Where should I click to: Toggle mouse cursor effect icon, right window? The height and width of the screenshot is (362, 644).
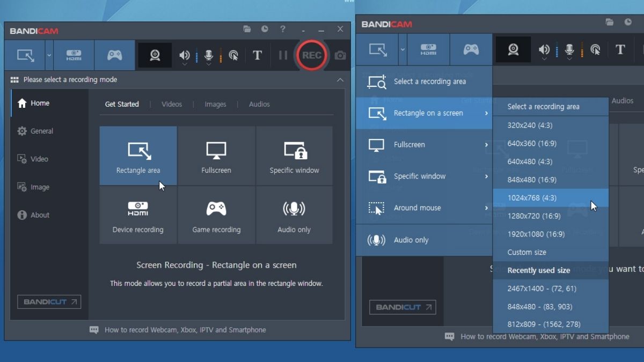coord(595,50)
